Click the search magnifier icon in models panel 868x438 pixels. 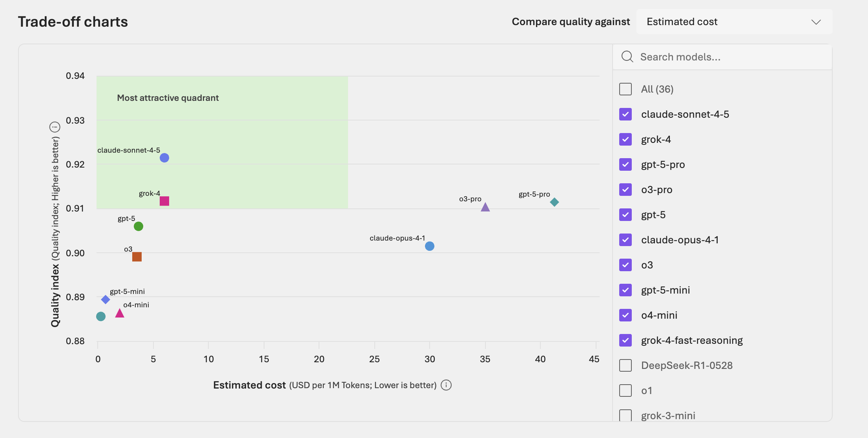[x=627, y=57]
